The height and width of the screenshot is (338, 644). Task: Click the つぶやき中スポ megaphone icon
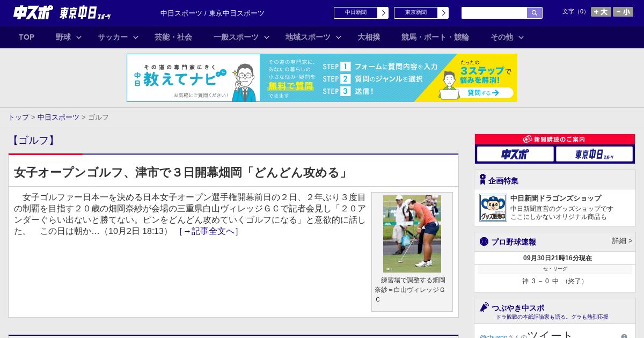click(x=484, y=307)
